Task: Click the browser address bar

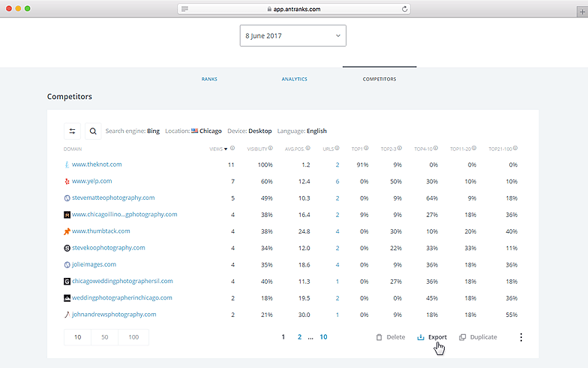Action: [294, 9]
